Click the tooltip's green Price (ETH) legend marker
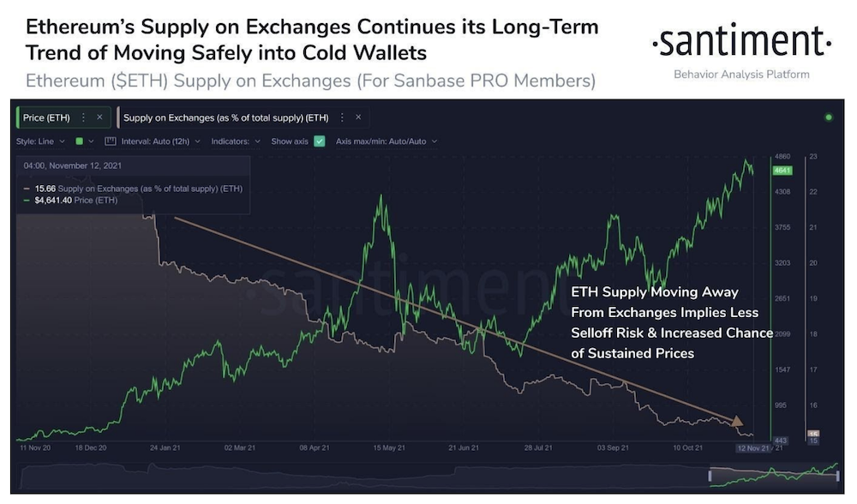Image resolution: width=857 pixels, height=504 pixels. click(x=27, y=199)
